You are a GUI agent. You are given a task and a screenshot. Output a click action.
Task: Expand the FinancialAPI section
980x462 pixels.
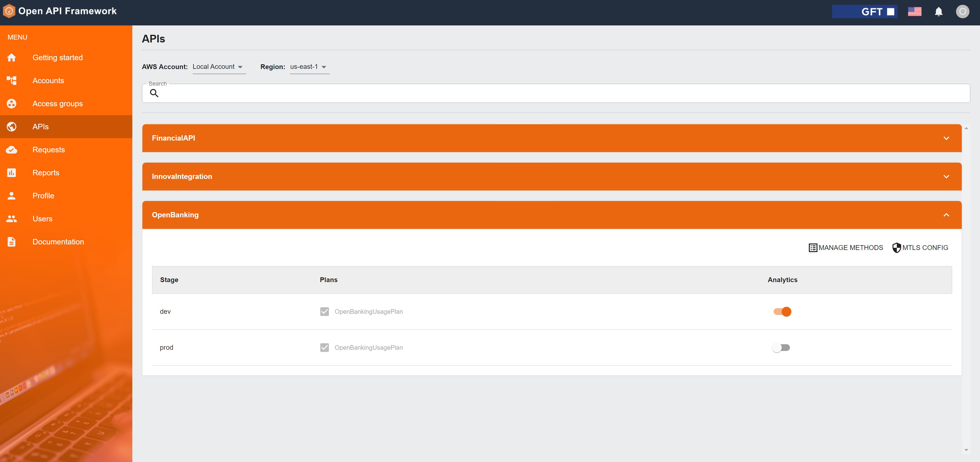(552, 138)
